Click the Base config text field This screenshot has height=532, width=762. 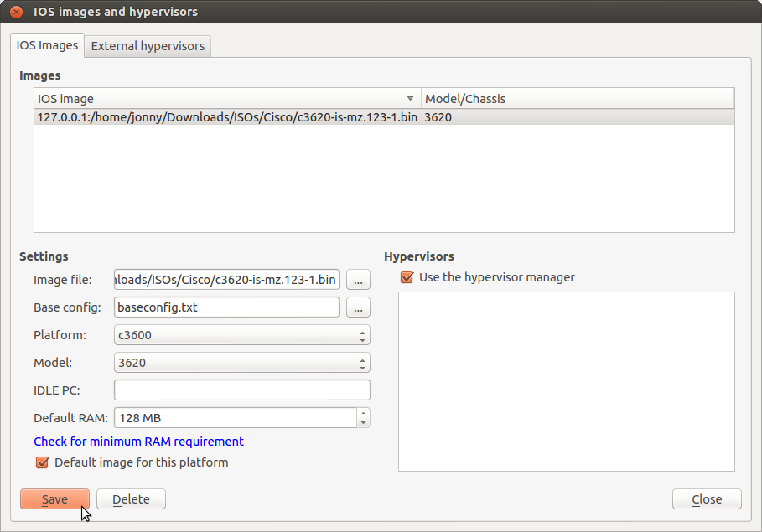pyautogui.click(x=226, y=307)
